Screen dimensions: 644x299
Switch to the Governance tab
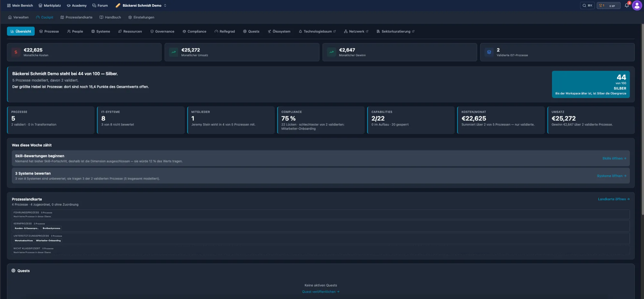pos(162,31)
